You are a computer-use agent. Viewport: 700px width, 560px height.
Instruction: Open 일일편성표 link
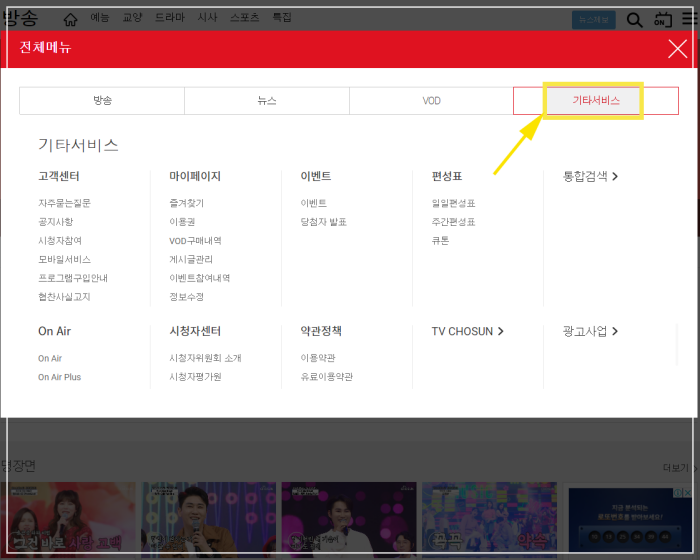(453, 203)
